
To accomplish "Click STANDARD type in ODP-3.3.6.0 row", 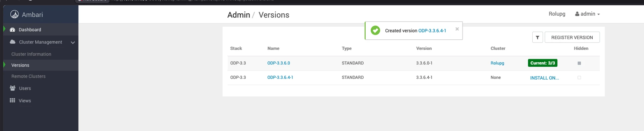I will pos(353,63).
